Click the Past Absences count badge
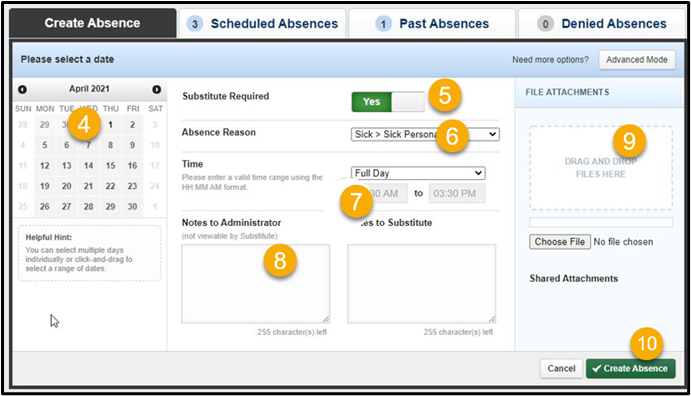This screenshot has width=691, height=396. (383, 24)
